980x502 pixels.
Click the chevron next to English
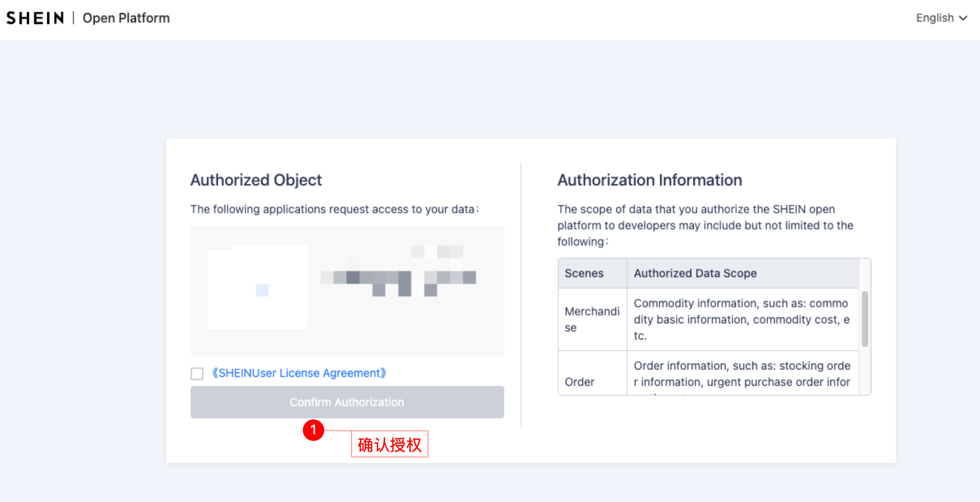(963, 18)
